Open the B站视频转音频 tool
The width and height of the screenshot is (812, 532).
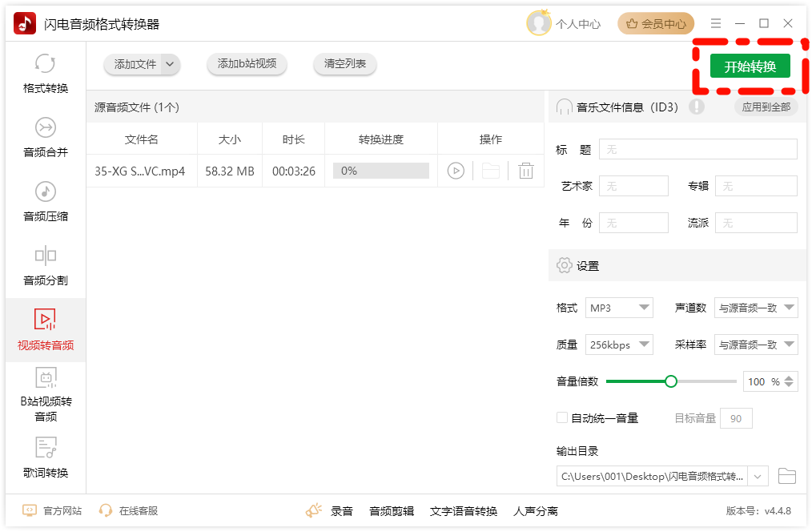pos(46,394)
